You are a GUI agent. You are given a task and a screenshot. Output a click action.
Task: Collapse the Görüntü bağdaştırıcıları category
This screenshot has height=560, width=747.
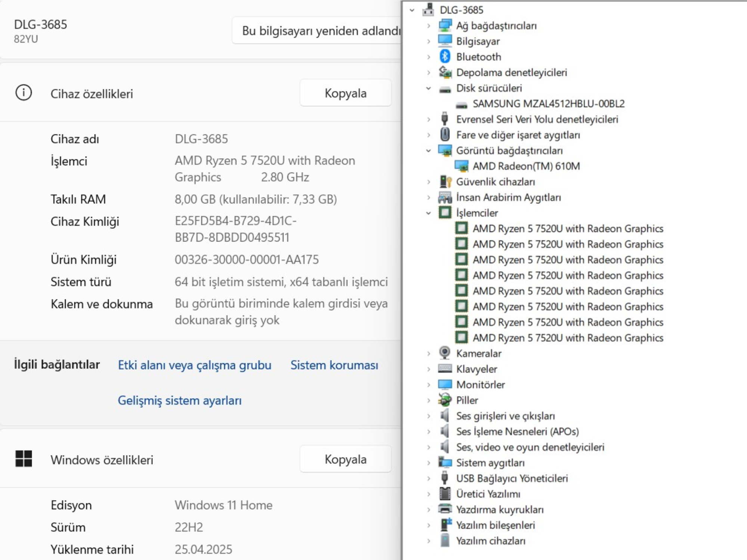pos(429,151)
